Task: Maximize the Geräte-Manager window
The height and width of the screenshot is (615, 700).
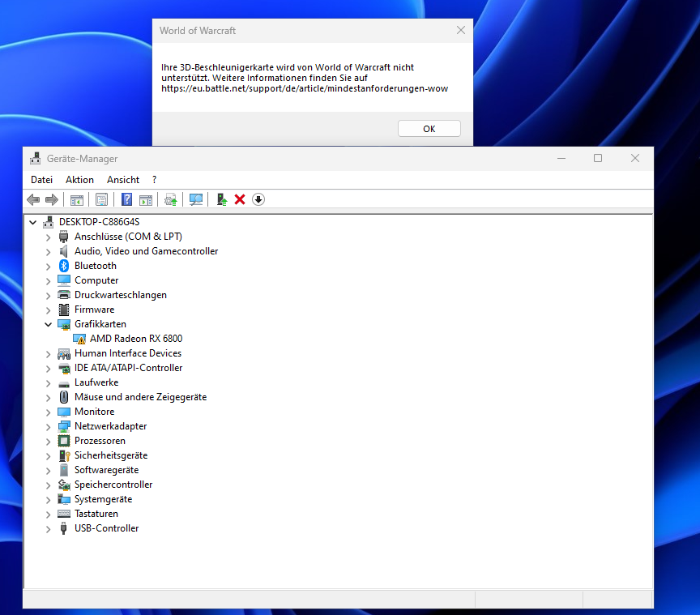Action: [x=598, y=158]
